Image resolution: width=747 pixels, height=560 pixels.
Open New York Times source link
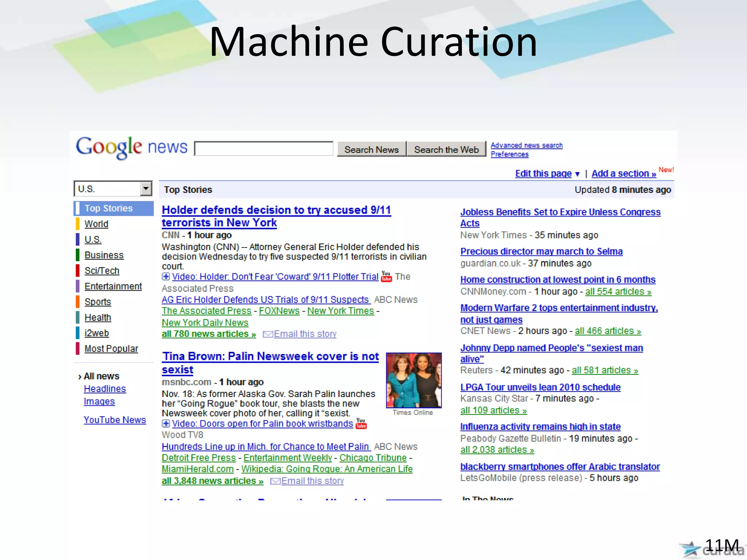click(x=341, y=311)
